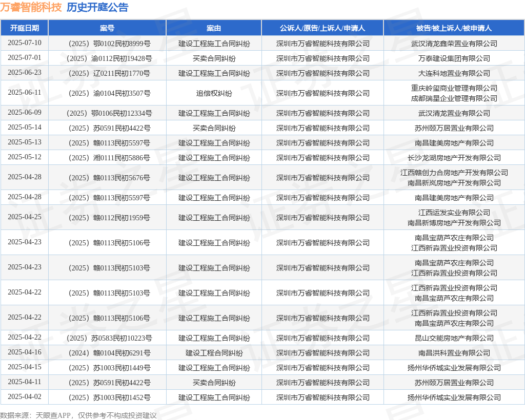Select case number 渝0112民初19428号
525x420 pixels.
coord(109,58)
